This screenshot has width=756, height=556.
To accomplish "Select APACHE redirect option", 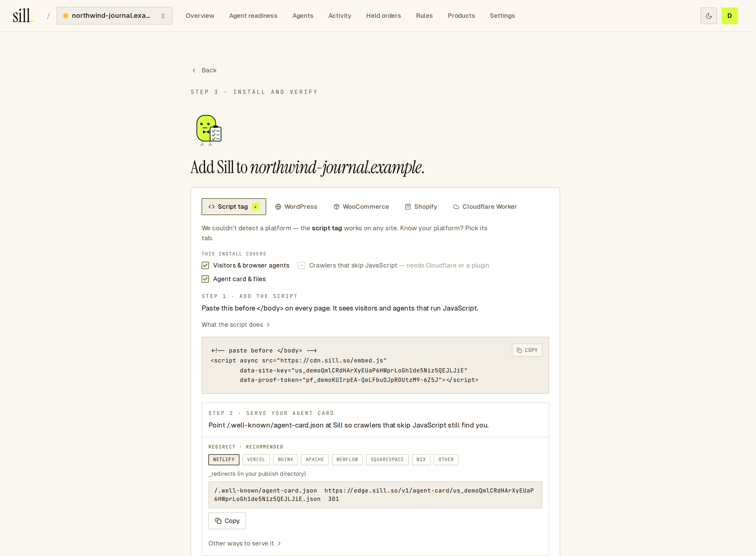I will (x=315, y=459).
